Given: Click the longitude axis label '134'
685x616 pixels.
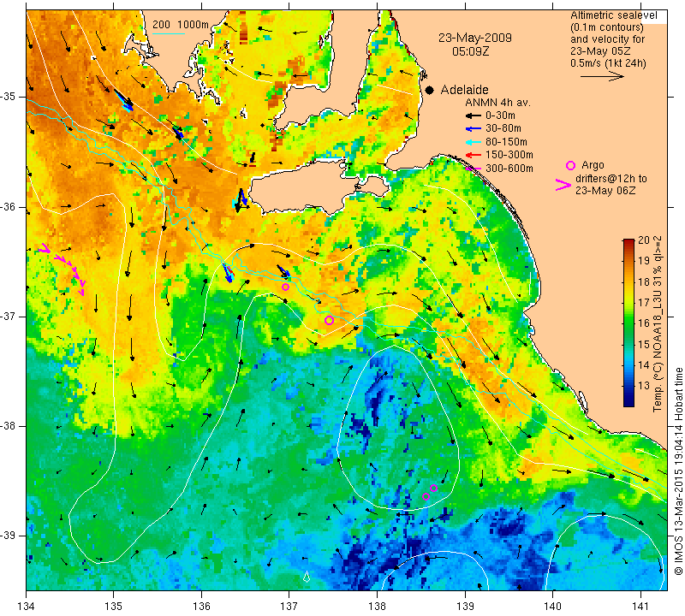Looking at the screenshot, I should click(x=27, y=606).
